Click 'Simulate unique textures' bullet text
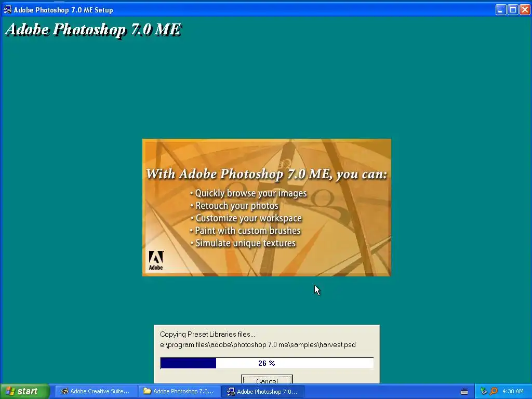532x399 pixels. coord(245,243)
